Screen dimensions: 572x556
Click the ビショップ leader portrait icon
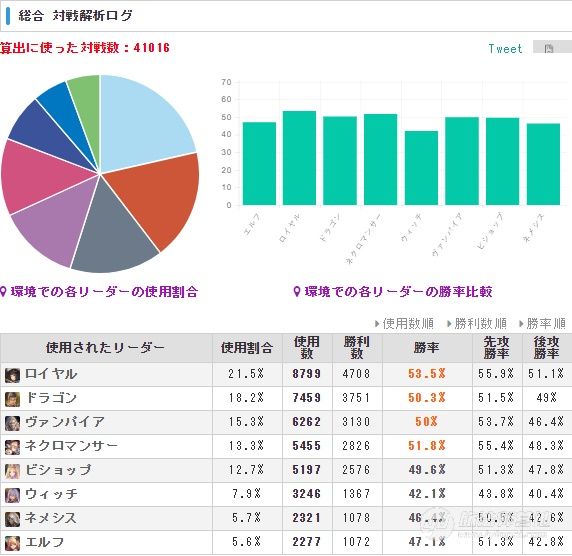(x=12, y=471)
